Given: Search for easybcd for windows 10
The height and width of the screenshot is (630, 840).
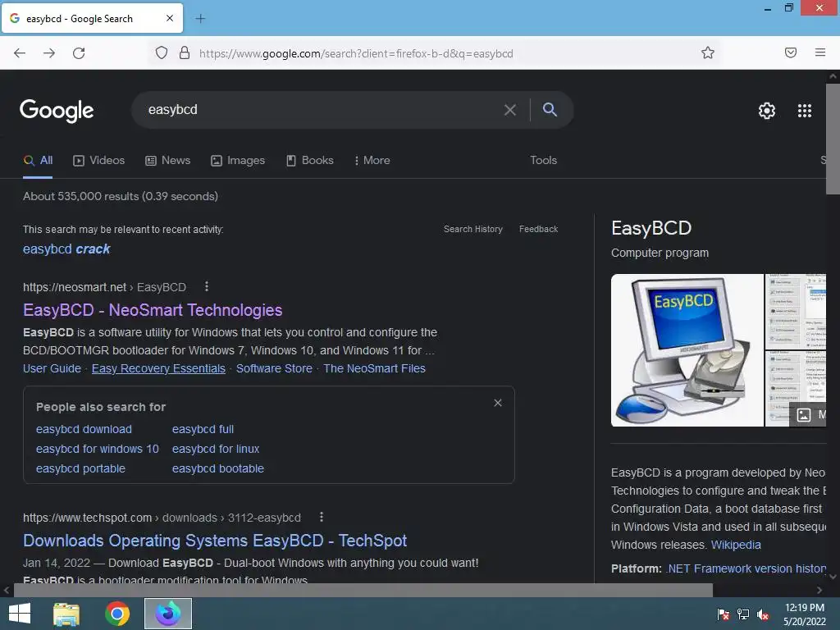Looking at the screenshot, I should coord(98,449).
